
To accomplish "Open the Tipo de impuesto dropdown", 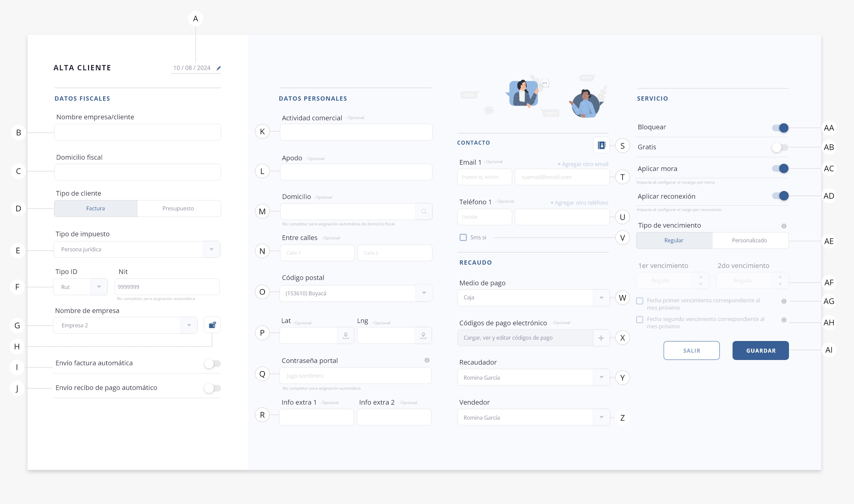I will click(x=211, y=249).
